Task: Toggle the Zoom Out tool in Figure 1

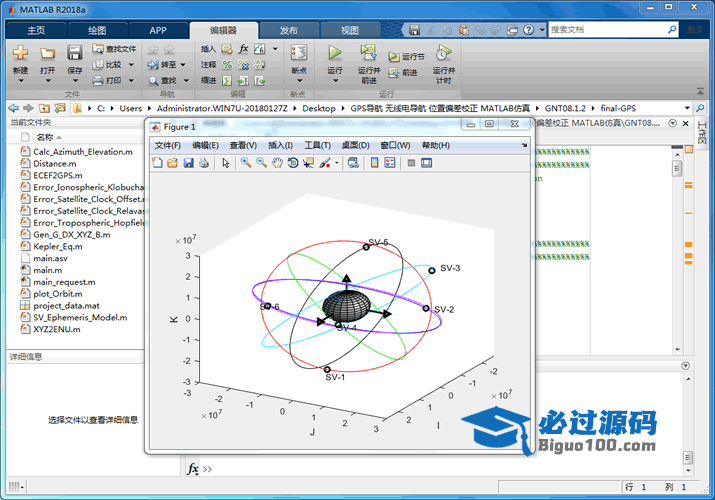Action: [261, 163]
